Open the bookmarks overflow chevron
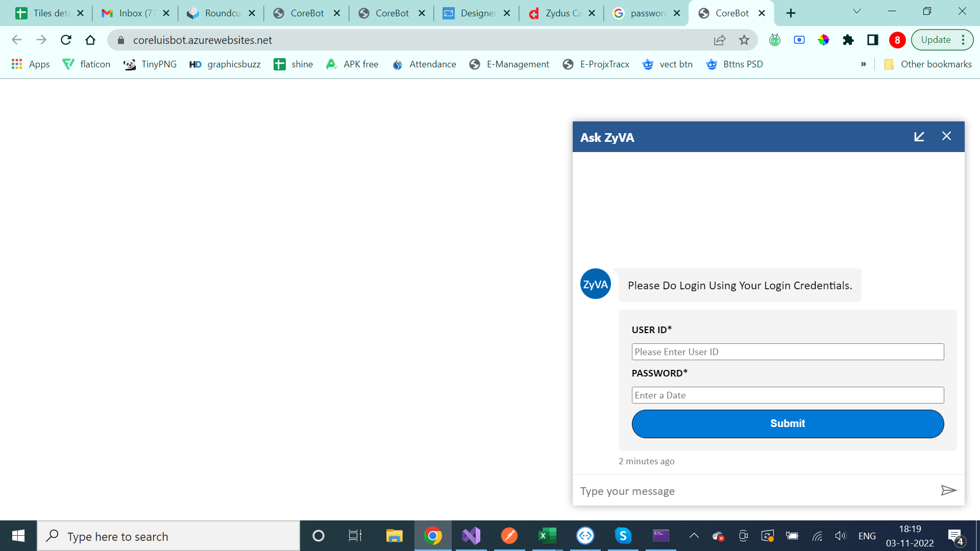The height and width of the screenshot is (551, 980). pyautogui.click(x=863, y=64)
